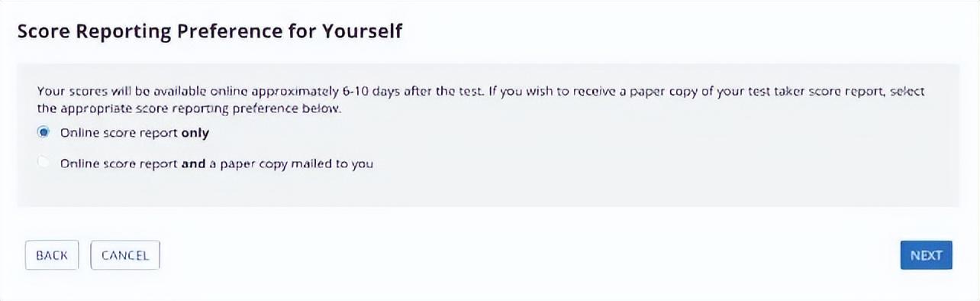Go back with the BACK button
The image size is (980, 301).
click(52, 255)
